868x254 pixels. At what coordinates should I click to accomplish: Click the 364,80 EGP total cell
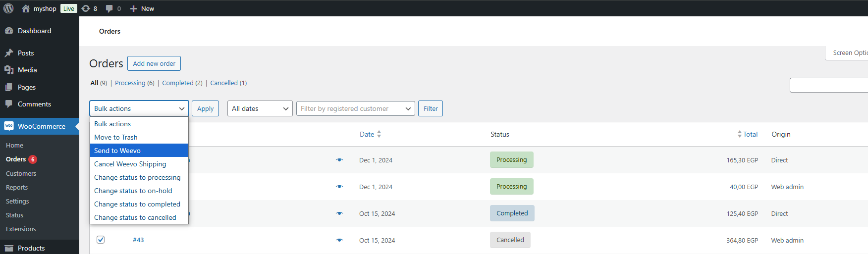742,240
